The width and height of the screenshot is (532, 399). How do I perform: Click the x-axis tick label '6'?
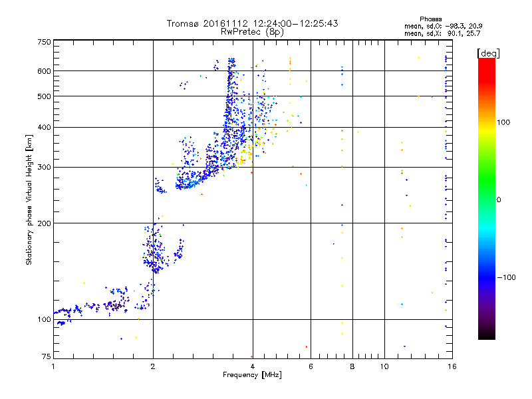pyautogui.click(x=311, y=366)
